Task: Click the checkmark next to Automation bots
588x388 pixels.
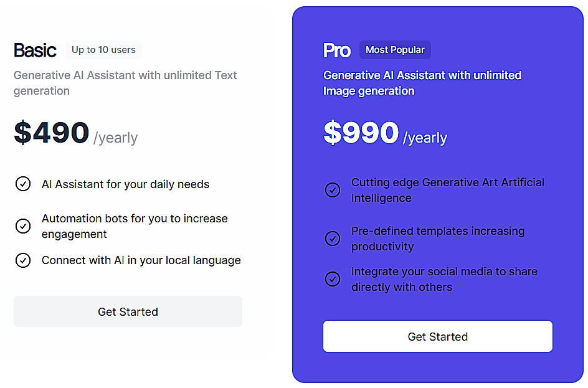Action: (x=23, y=226)
